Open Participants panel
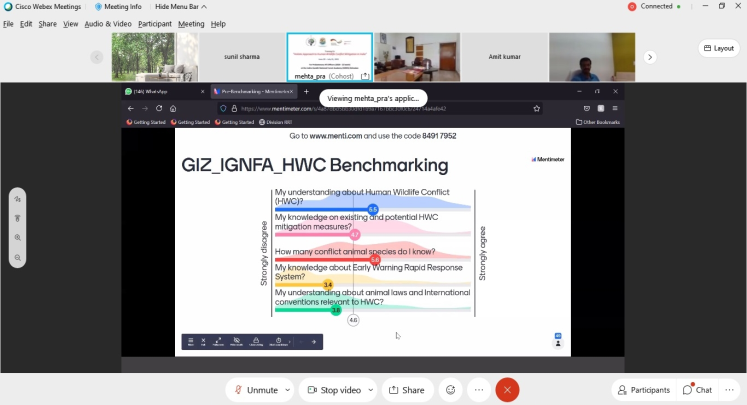Image resolution: width=747 pixels, height=405 pixels. [x=644, y=390]
